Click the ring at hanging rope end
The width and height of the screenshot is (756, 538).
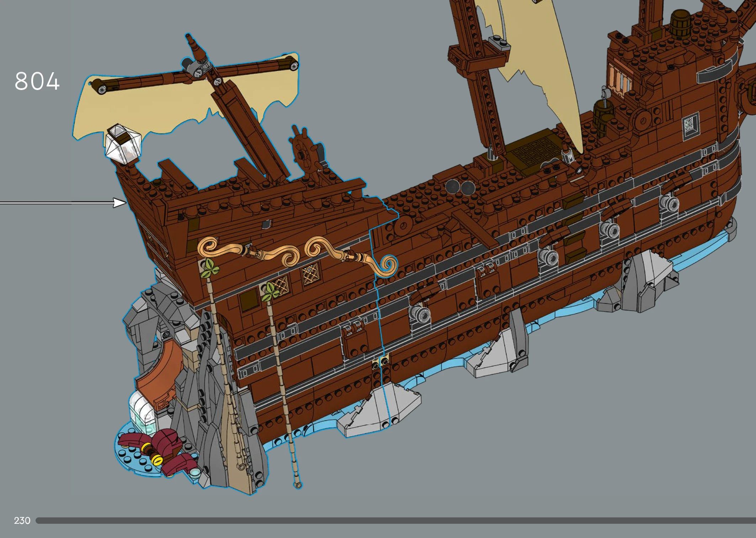tap(298, 485)
